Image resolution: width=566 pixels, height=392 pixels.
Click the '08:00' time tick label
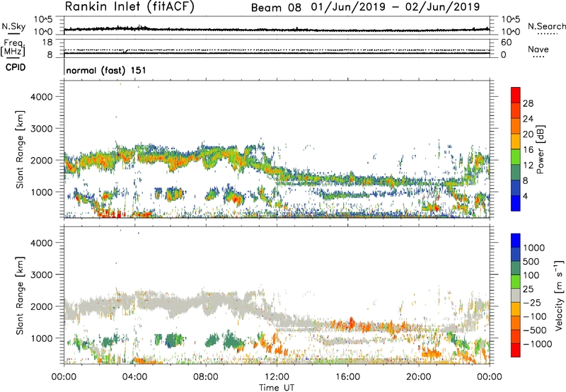click(205, 377)
